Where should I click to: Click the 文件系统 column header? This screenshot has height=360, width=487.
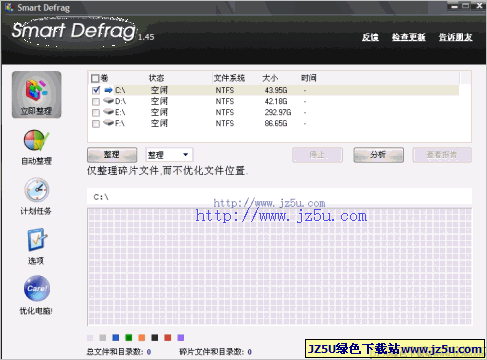coord(229,78)
